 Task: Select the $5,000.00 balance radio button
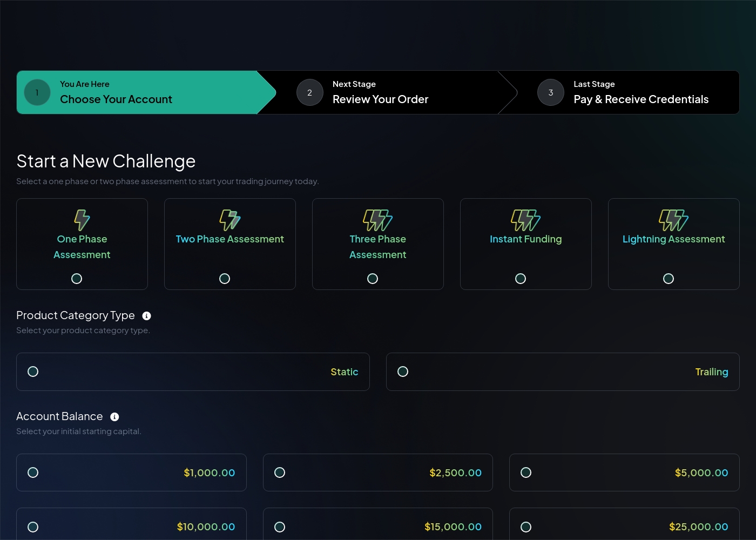[x=526, y=473]
